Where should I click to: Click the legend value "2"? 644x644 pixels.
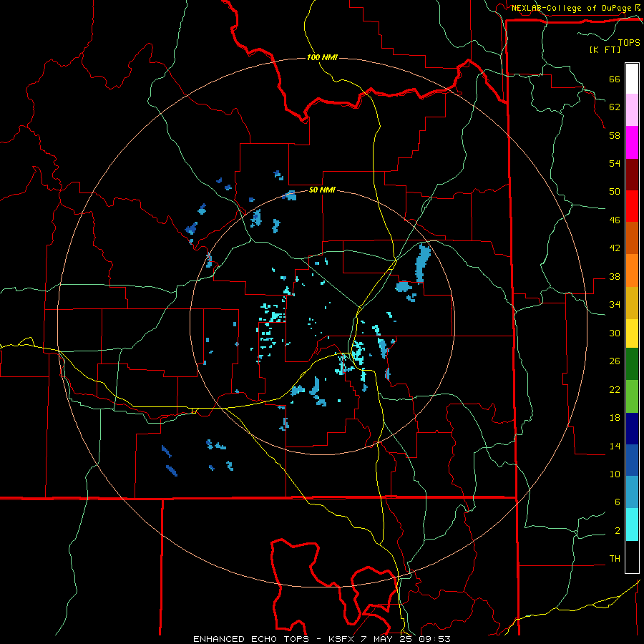tap(618, 531)
